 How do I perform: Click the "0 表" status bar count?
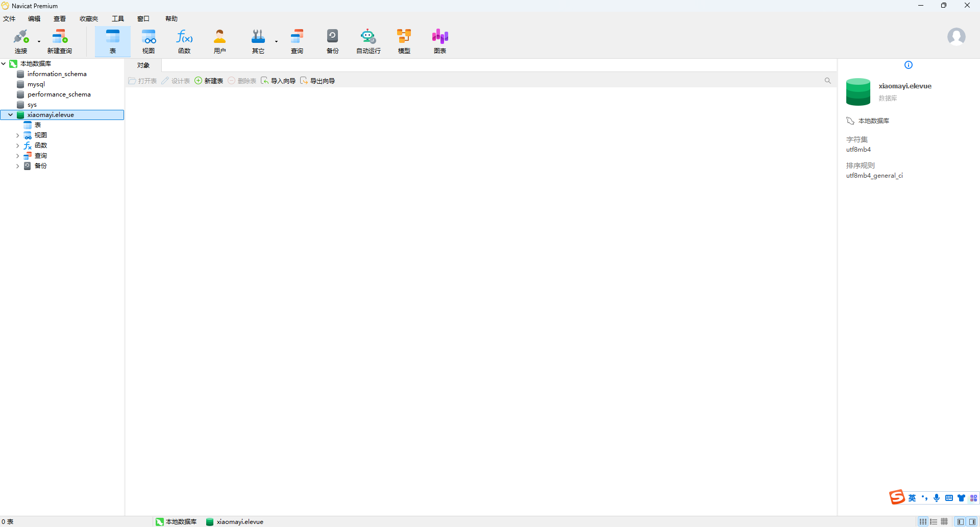[8, 522]
